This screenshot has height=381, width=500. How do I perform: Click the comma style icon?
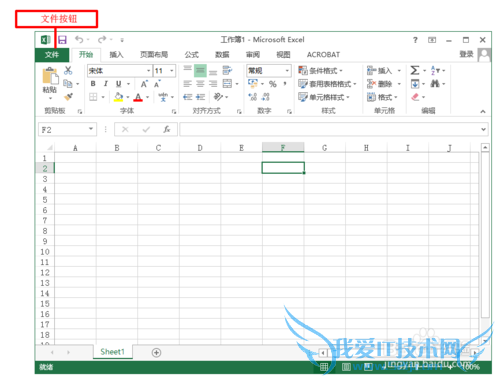(x=285, y=83)
